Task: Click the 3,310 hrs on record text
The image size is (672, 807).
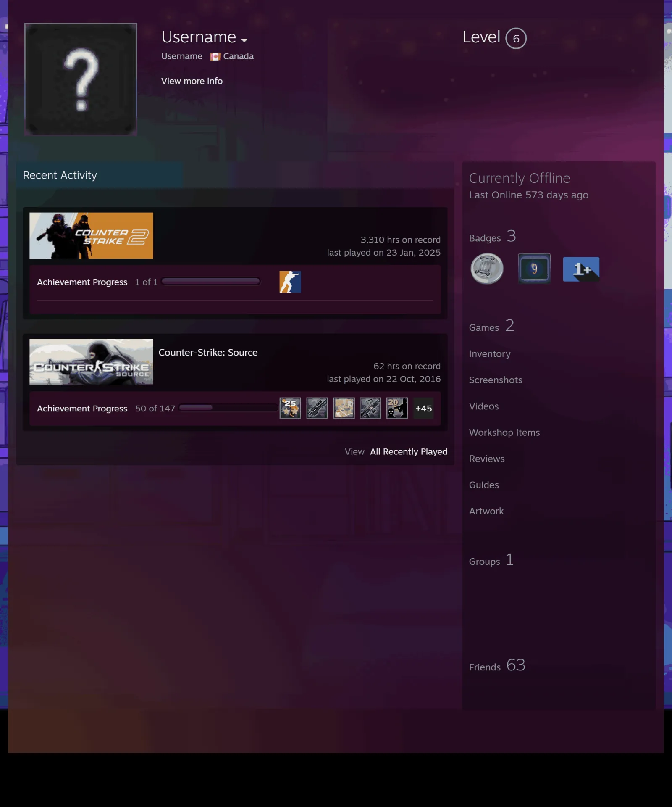Action: (401, 240)
